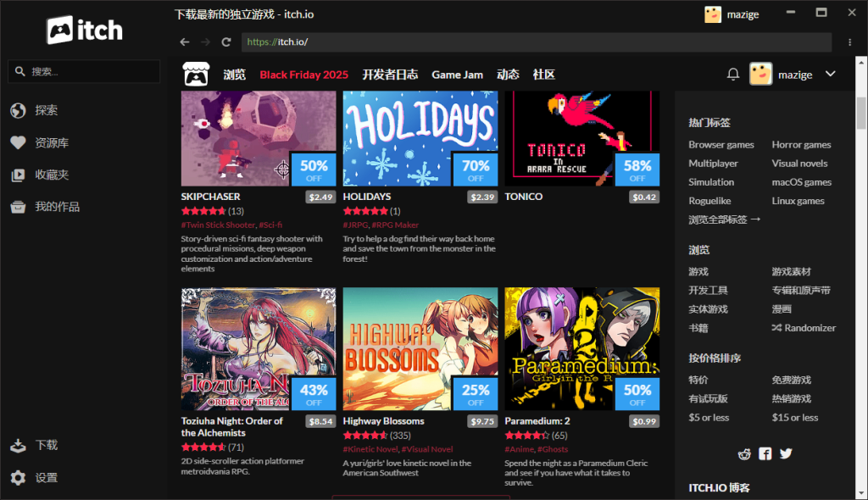Reload the page with refresh icon
This screenshot has height=500, width=868.
tap(226, 42)
